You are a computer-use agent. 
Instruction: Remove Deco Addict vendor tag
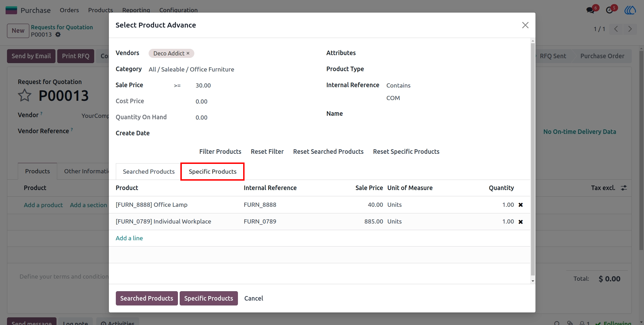pyautogui.click(x=188, y=53)
